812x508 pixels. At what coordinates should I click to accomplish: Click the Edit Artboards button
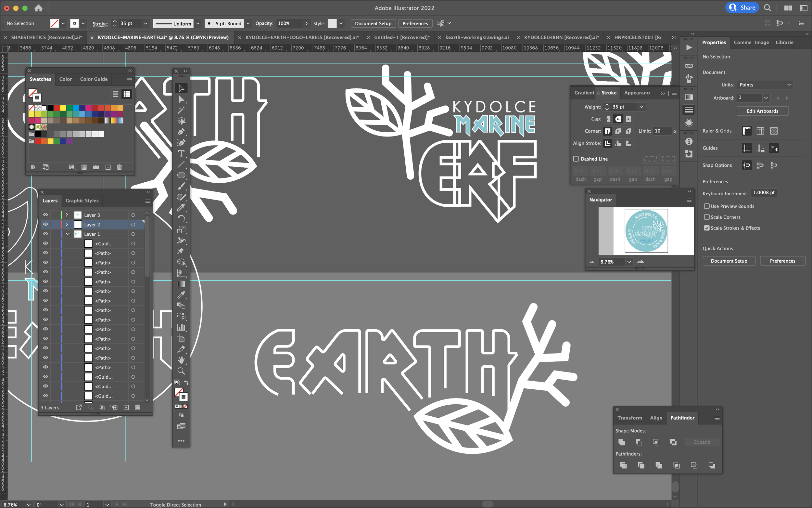coord(762,111)
